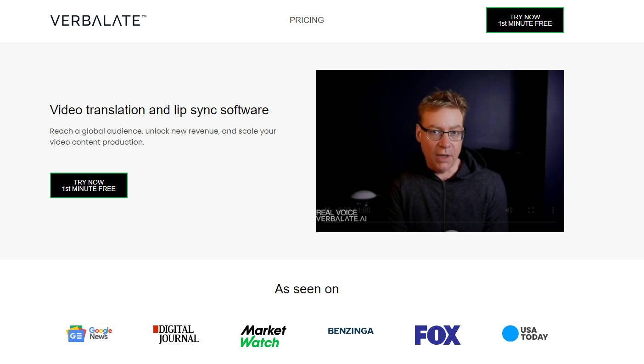Click the 'Video translation and lip sync software' heading
The image size is (644, 364).
(159, 110)
